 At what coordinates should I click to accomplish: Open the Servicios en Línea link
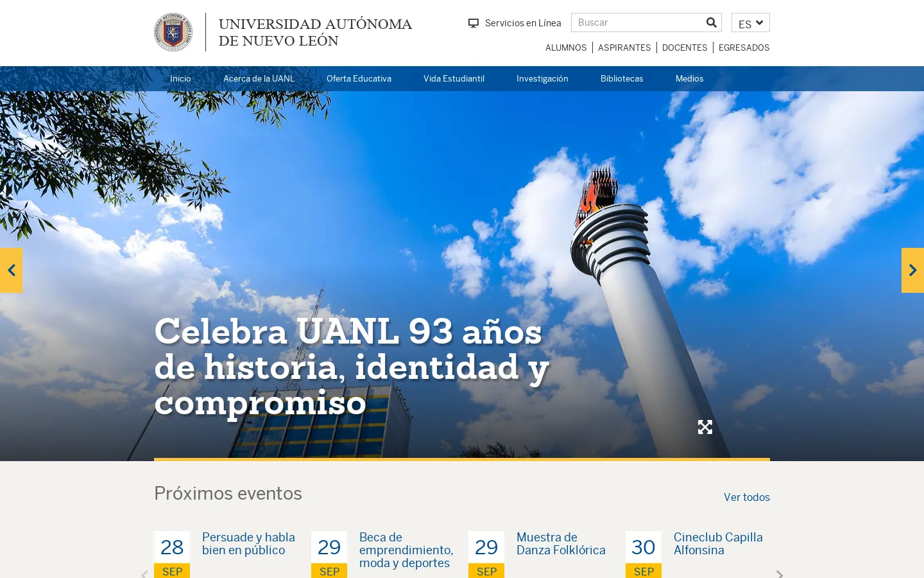[x=523, y=23]
